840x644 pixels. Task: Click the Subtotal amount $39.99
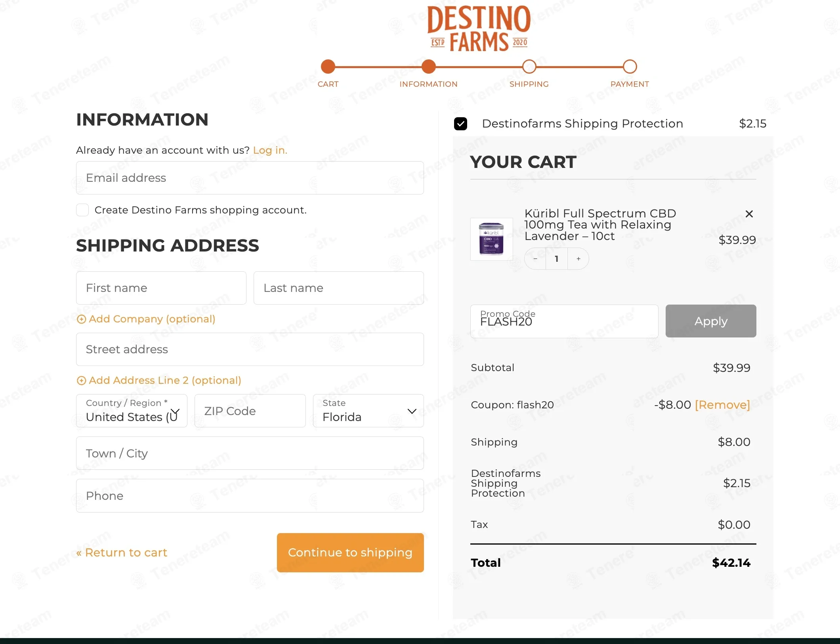[731, 368]
